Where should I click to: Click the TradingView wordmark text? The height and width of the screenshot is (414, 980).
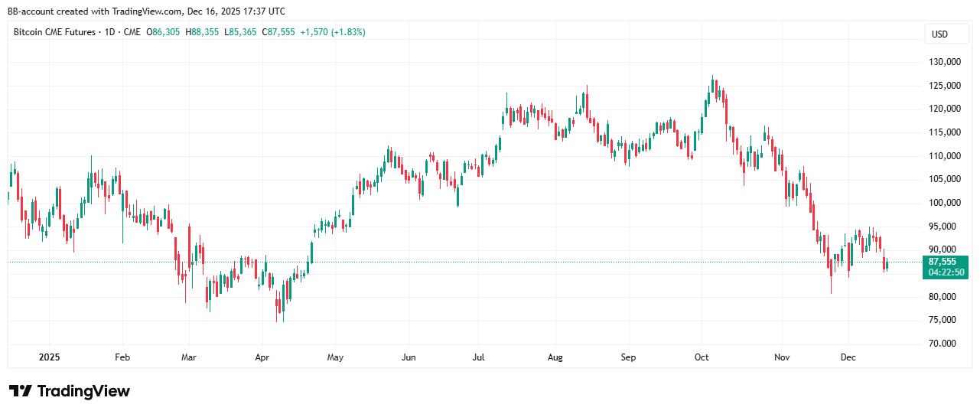83,391
